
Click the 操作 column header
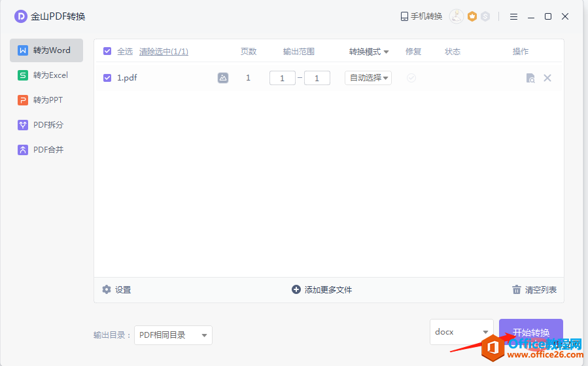pos(521,52)
